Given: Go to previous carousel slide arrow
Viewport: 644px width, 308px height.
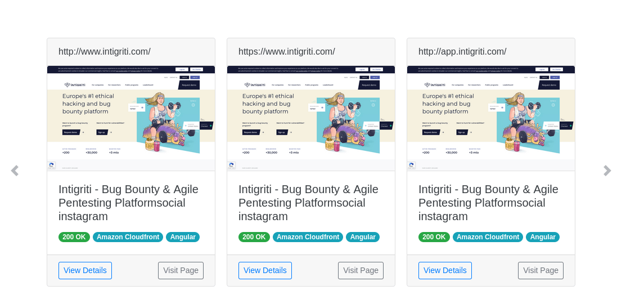Looking at the screenshot, I should pyautogui.click(x=15, y=171).
